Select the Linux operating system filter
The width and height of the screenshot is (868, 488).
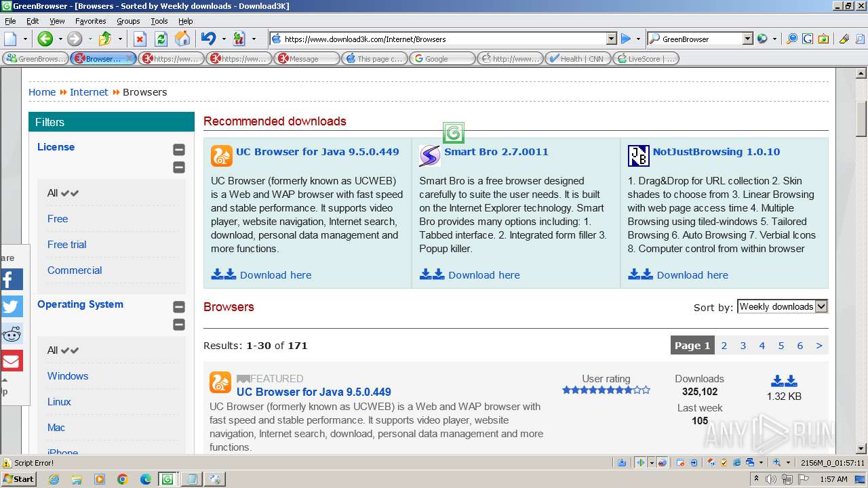pyautogui.click(x=59, y=402)
